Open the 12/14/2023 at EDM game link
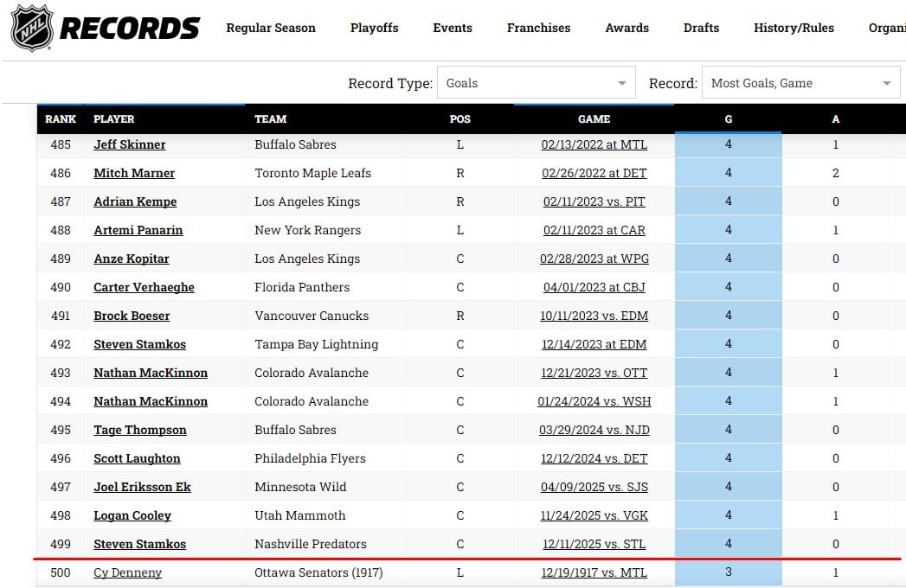Screen dimensions: 906x588 (594, 344)
